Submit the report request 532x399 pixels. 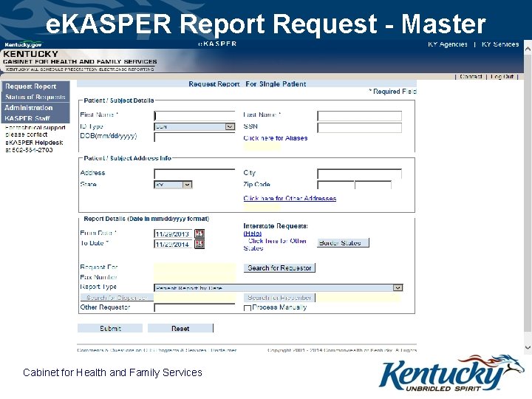click(110, 328)
